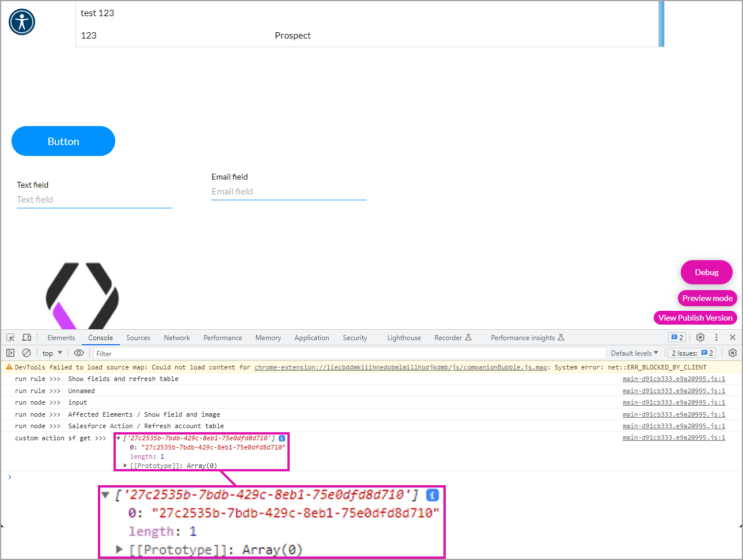Click the console Filter input
The width and height of the screenshot is (743, 560).
point(350,353)
